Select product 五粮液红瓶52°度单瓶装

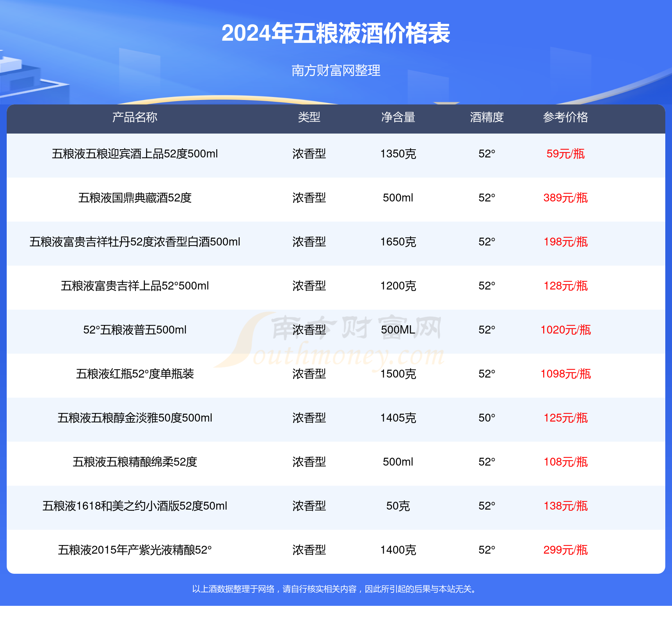point(135,374)
